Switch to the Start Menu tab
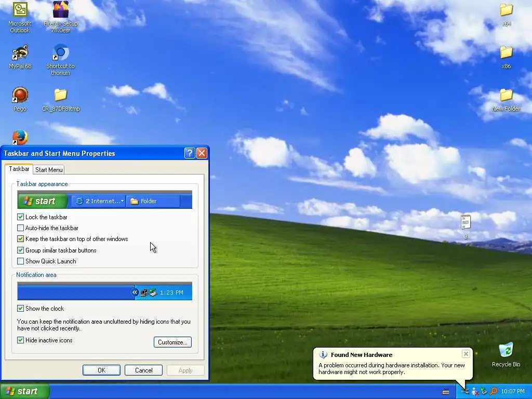 pos(49,170)
